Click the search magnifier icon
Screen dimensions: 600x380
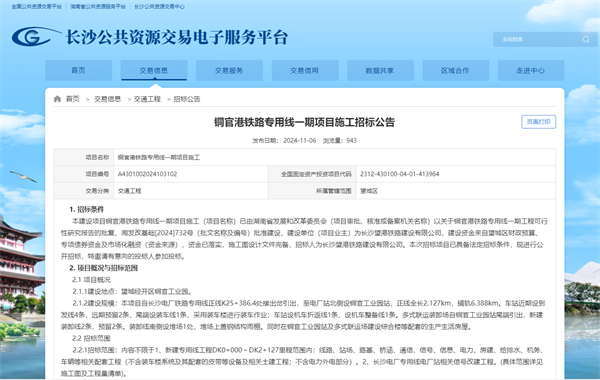click(x=586, y=39)
